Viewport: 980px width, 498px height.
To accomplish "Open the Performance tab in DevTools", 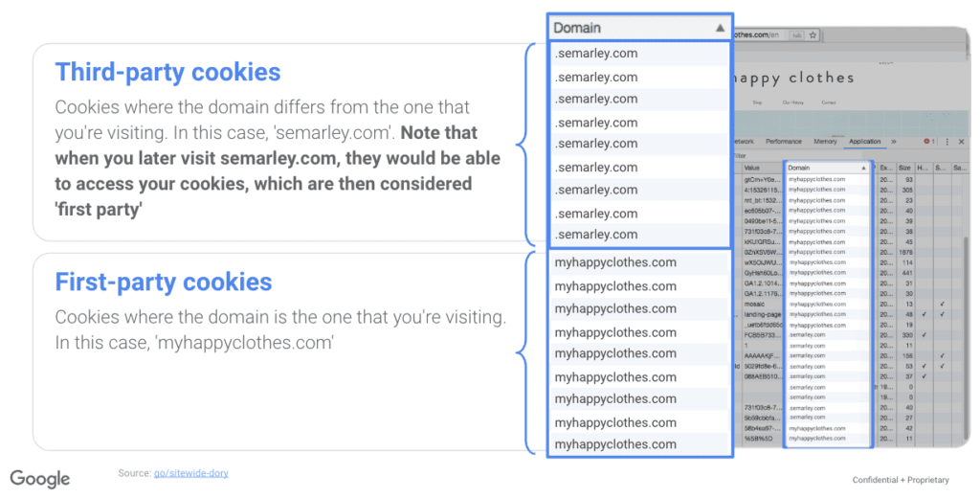I will coord(784,142).
